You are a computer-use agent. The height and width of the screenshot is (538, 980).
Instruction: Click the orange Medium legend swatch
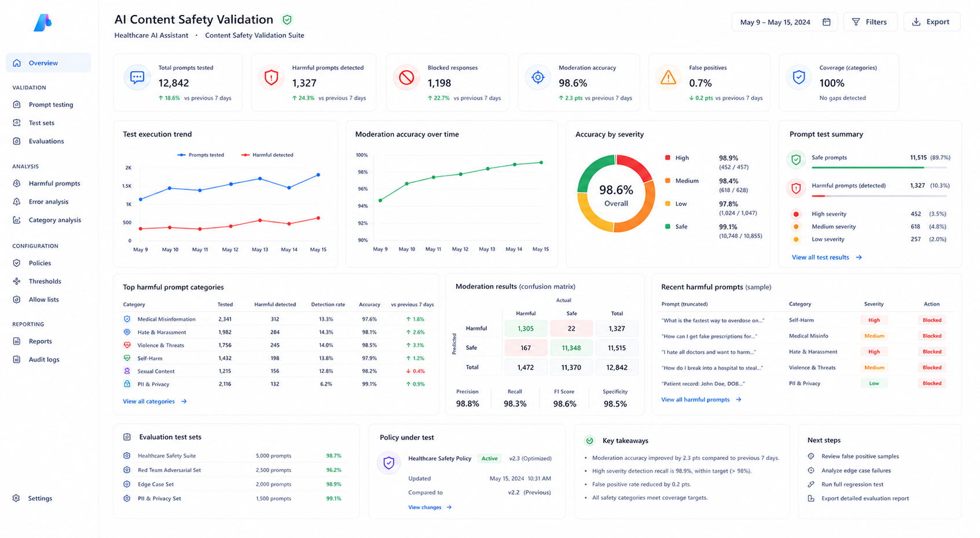coord(668,181)
